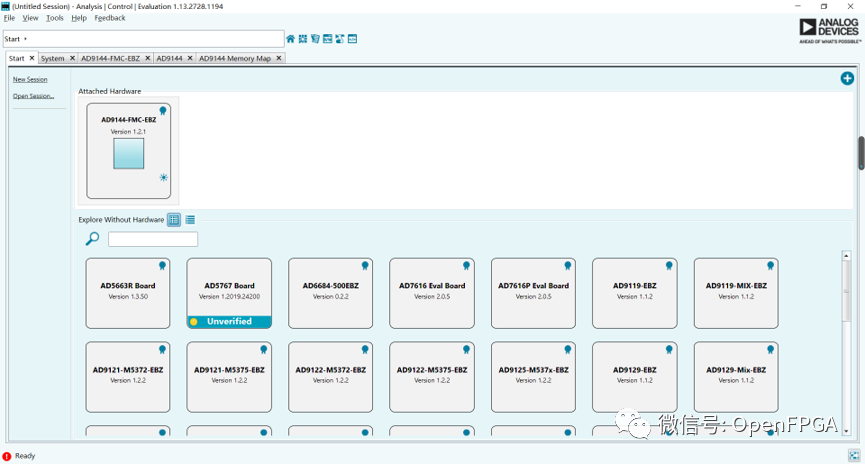
Task: Click the ribbon badge on AD7616P Eval Board
Action: 568,266
